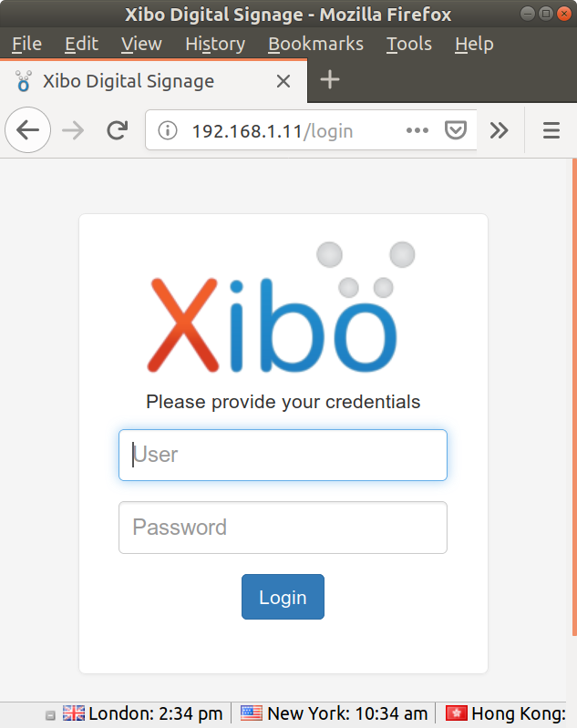The image size is (577, 728).
Task: Maximize the Firefox window
Action: pyautogui.click(x=546, y=14)
